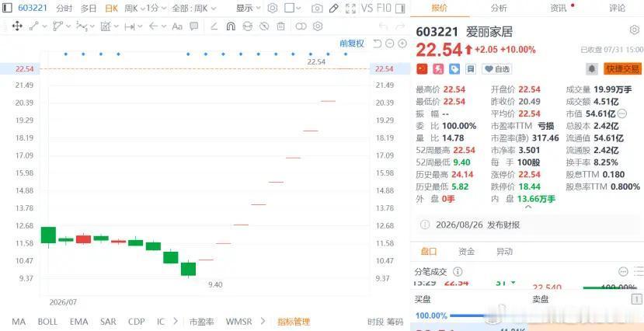The image size is (644, 331).
Task: Toggle the left sidebar panel icon
Action: (8, 8)
